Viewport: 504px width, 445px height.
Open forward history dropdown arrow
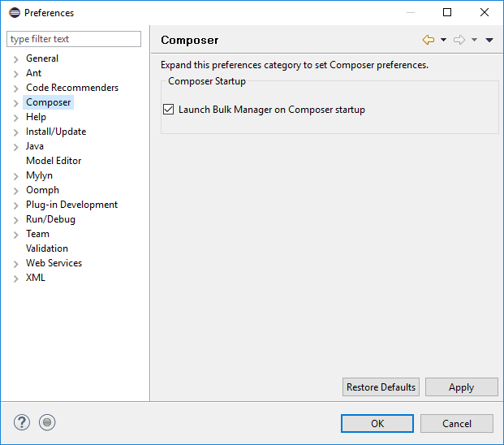point(474,40)
